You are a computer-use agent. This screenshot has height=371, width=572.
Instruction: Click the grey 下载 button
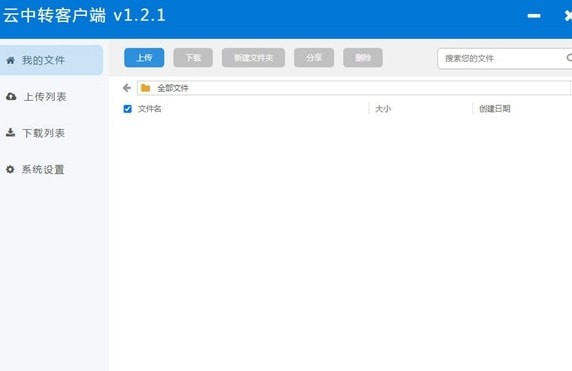(x=193, y=58)
